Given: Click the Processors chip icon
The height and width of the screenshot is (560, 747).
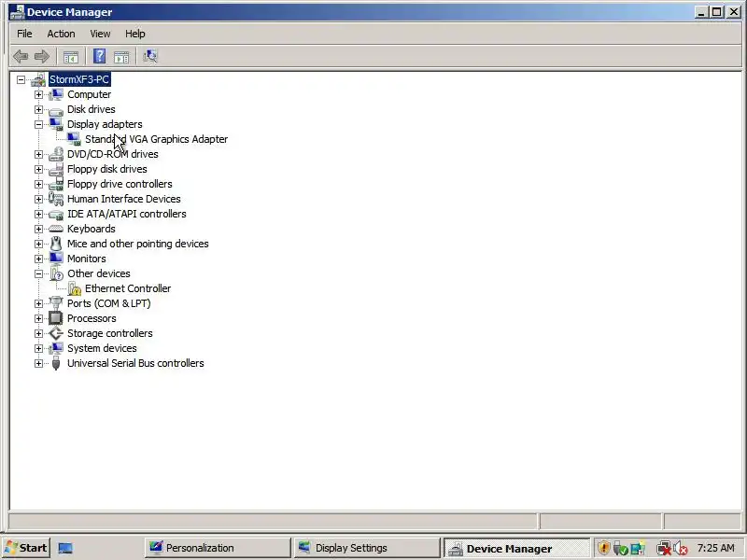Looking at the screenshot, I should (x=56, y=318).
